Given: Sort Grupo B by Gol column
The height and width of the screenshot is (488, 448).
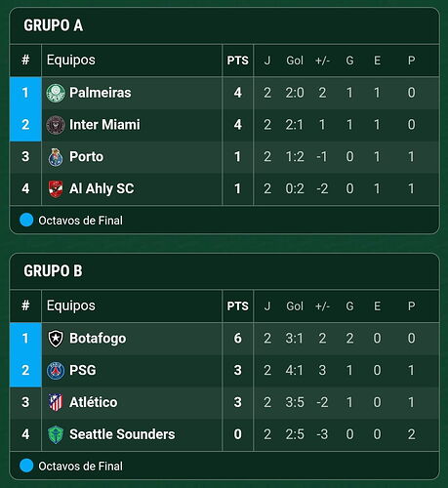Looking at the screenshot, I should pyautogui.click(x=295, y=306).
